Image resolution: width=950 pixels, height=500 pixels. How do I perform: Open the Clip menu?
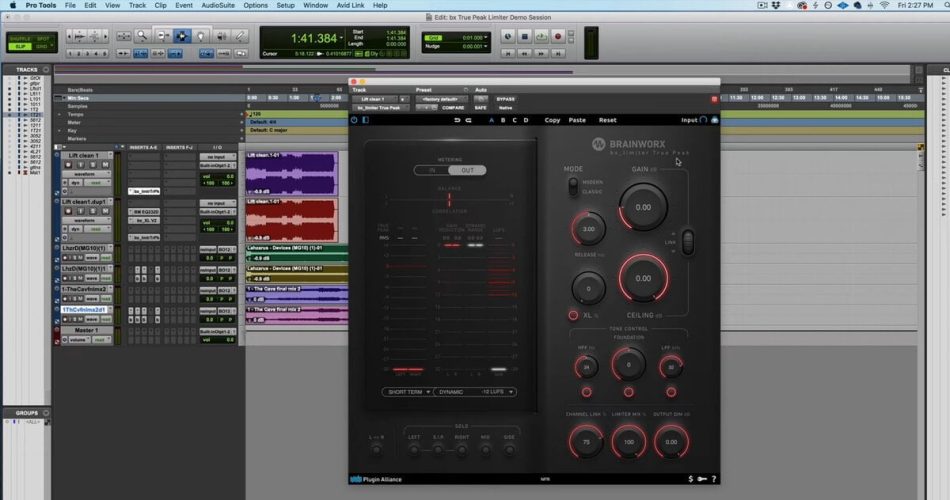161,5
